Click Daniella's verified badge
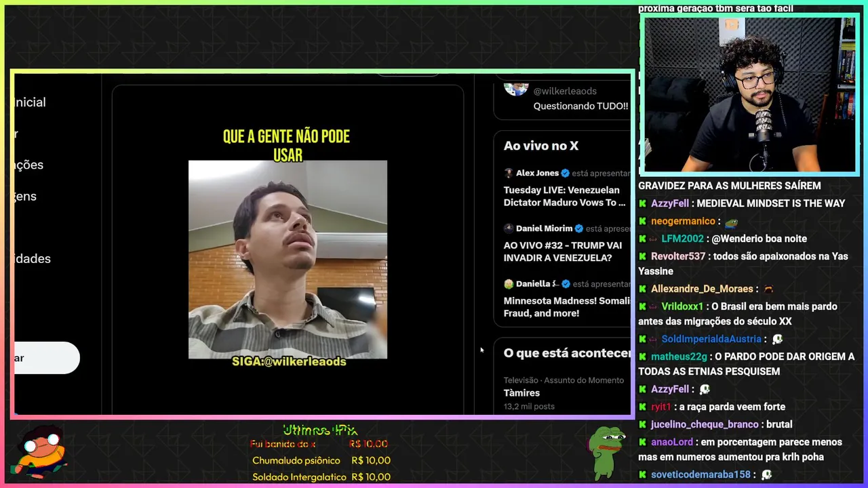The width and height of the screenshot is (868, 488). [566, 284]
